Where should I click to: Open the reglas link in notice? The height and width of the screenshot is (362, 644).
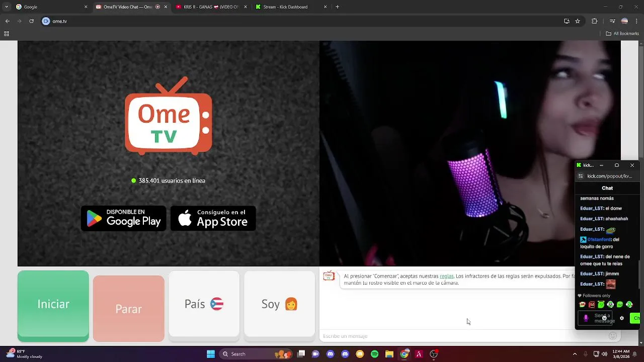tap(446, 276)
